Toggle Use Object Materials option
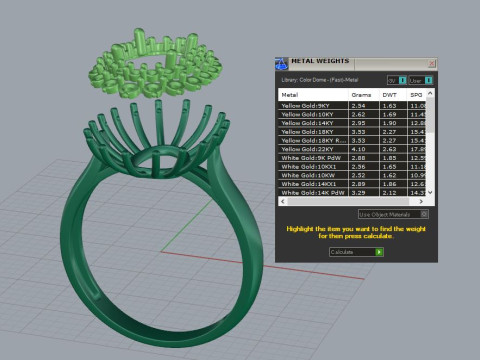The height and width of the screenshot is (360, 480). click(x=393, y=214)
